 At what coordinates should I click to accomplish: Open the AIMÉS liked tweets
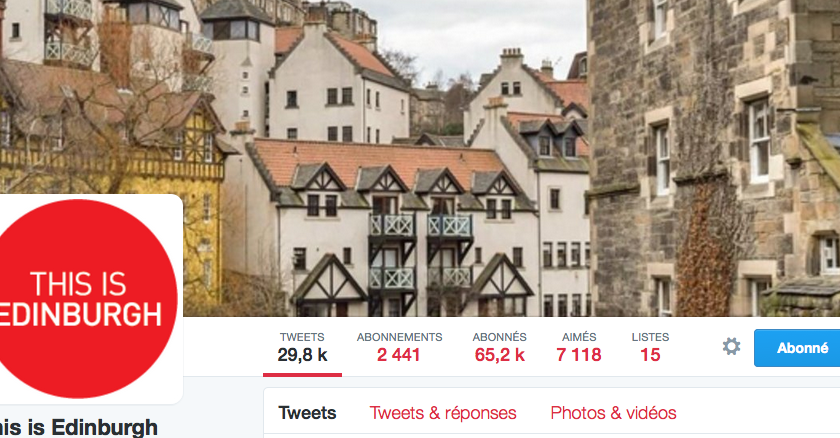579,337
